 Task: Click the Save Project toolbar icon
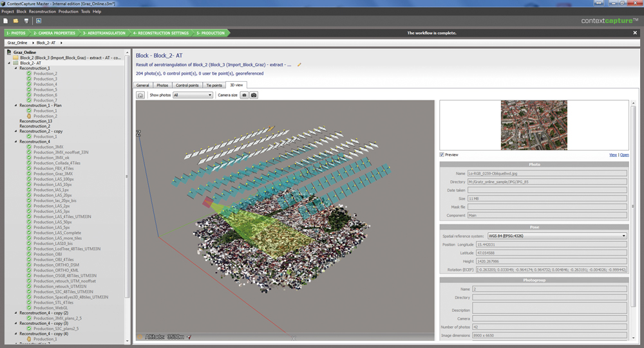click(x=26, y=21)
